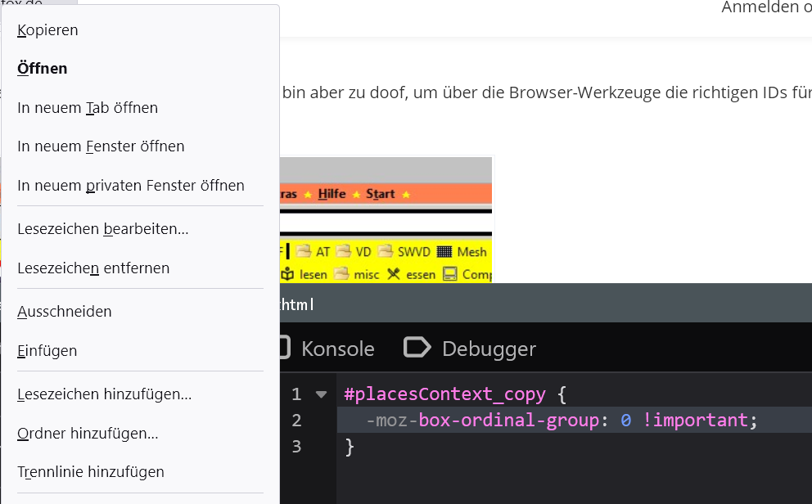Collapse the #placesContext_copy rule fold arrow
The width and height of the screenshot is (812, 504).
321,394
